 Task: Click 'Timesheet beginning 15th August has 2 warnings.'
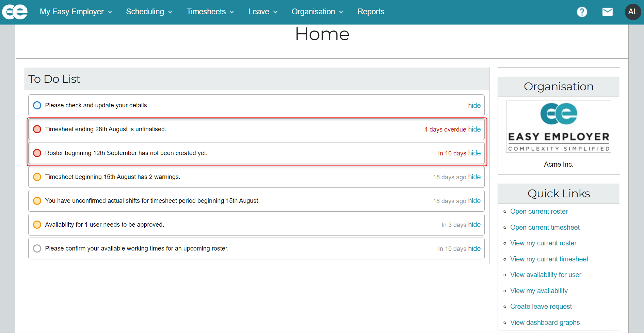pyautogui.click(x=113, y=177)
